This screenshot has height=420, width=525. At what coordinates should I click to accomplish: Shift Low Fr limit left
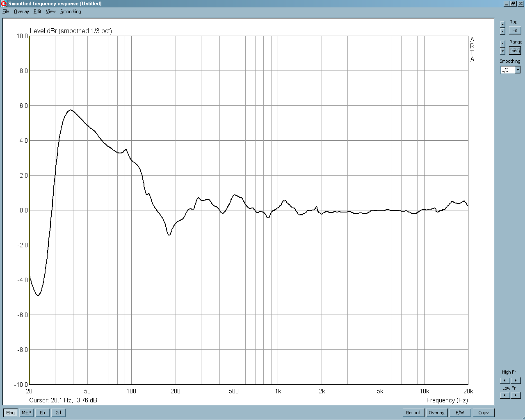pos(505,395)
